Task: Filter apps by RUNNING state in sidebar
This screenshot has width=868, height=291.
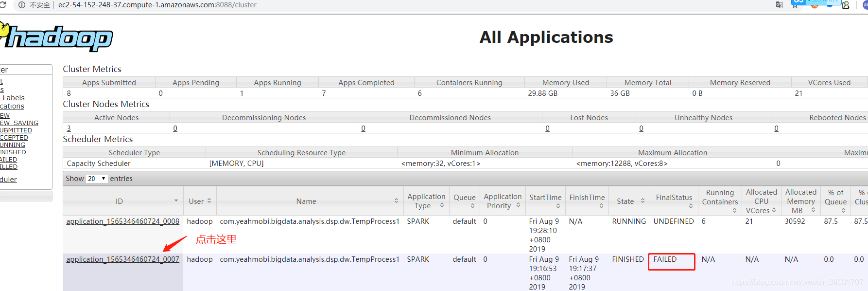Action: pos(13,145)
